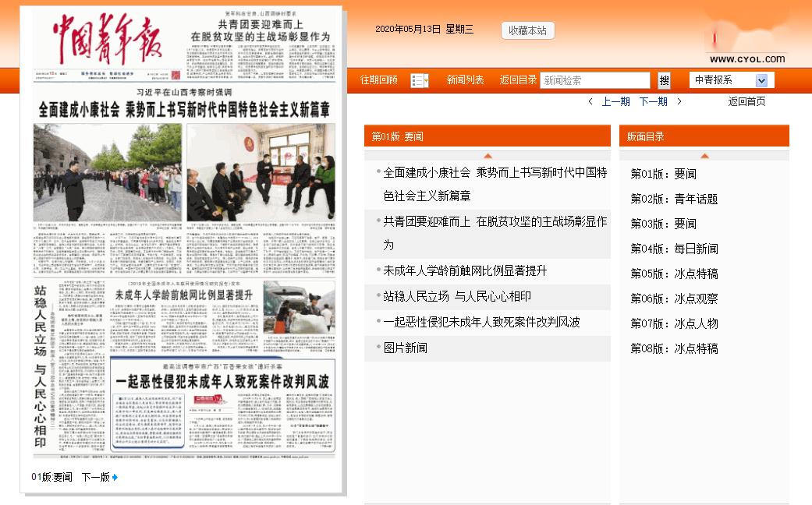Open 返回首页 link

(746, 101)
